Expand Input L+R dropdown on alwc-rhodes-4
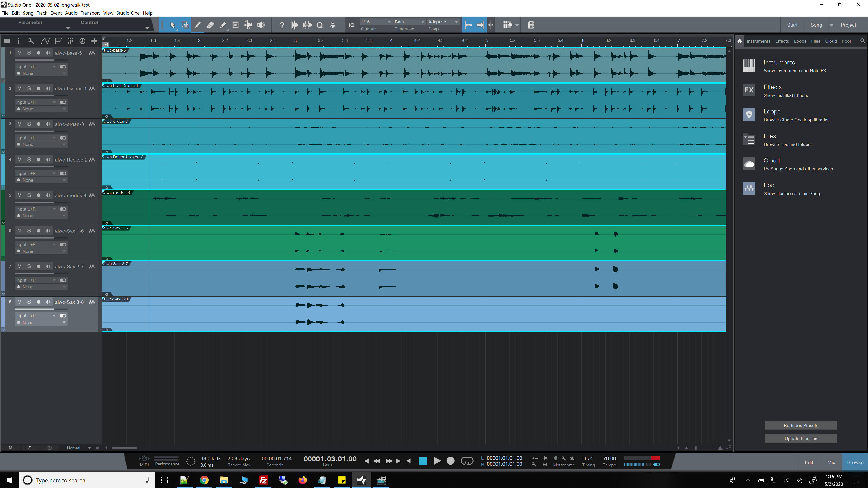 (54, 209)
